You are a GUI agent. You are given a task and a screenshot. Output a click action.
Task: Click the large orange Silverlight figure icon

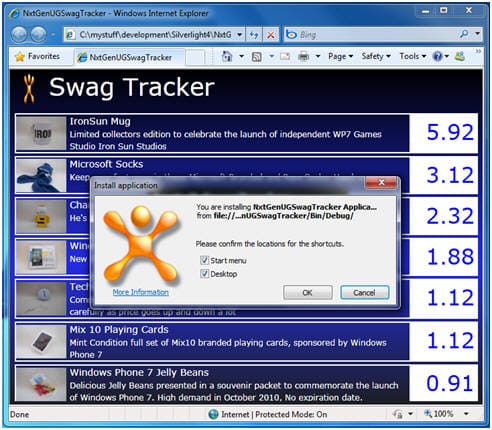coord(141,244)
